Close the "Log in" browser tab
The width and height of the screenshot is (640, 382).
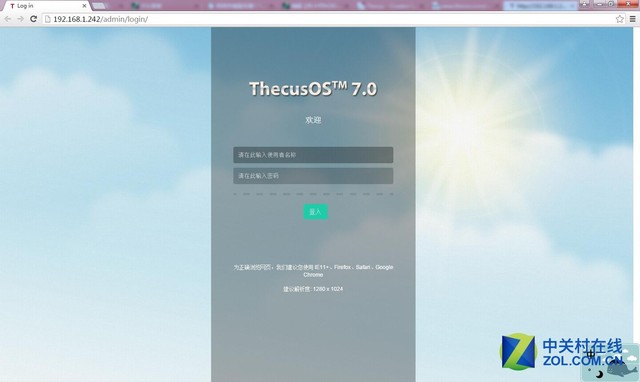(x=84, y=6)
